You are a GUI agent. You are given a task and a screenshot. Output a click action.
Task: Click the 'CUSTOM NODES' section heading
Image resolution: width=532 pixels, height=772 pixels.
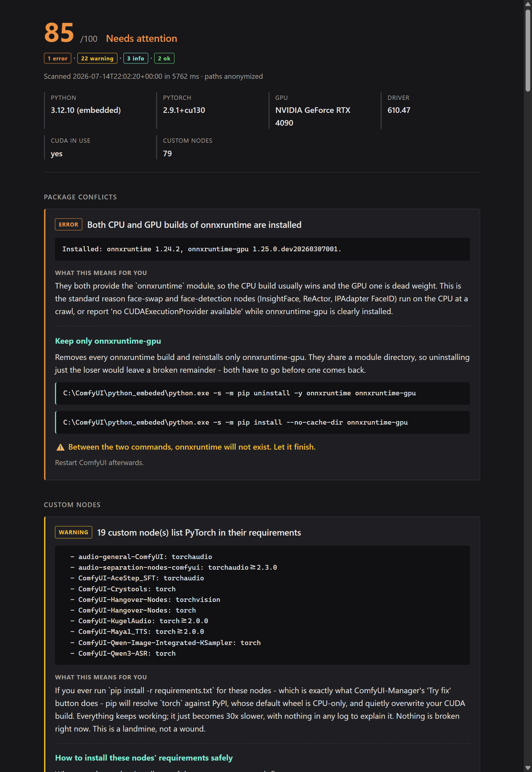tap(72, 505)
